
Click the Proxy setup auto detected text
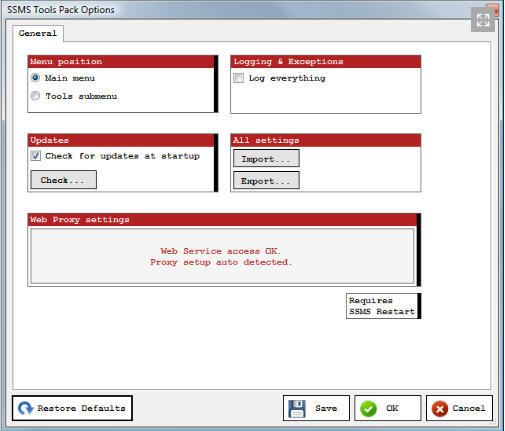(221, 262)
